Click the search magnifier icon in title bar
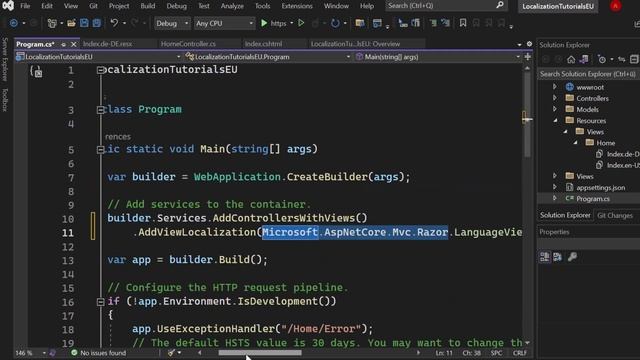The width and height of the screenshot is (640, 360). [500, 5]
